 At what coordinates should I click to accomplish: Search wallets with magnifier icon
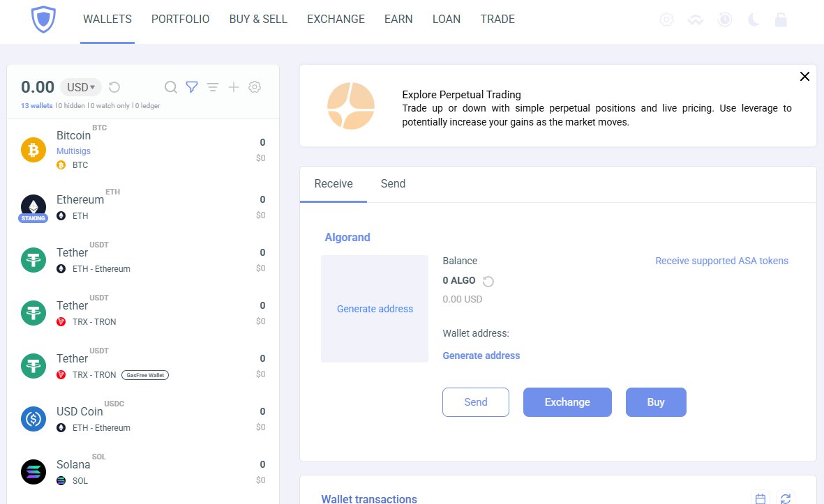[x=171, y=87]
